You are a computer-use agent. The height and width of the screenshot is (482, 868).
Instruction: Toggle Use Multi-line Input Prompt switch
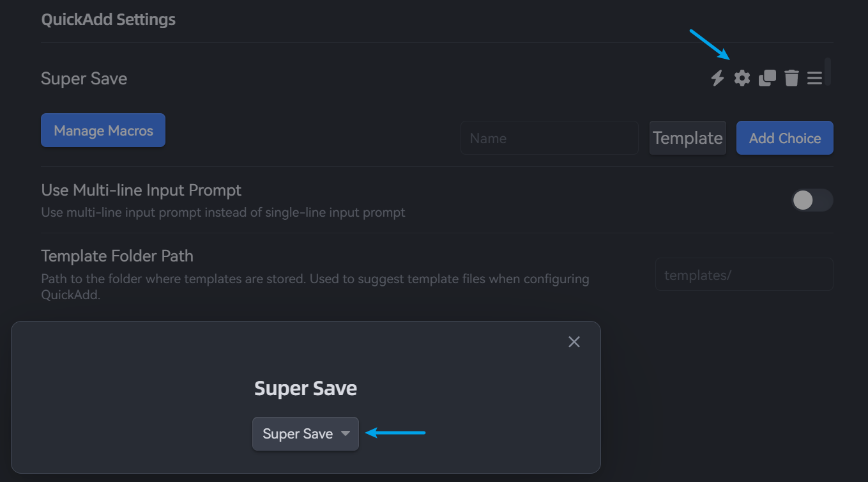[x=812, y=200]
